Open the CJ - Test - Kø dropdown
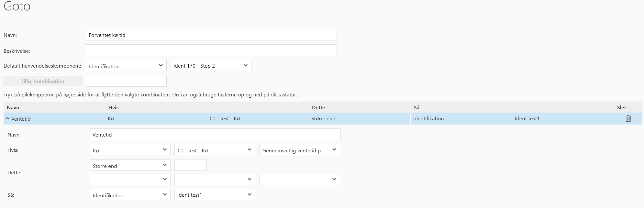 pos(215,150)
